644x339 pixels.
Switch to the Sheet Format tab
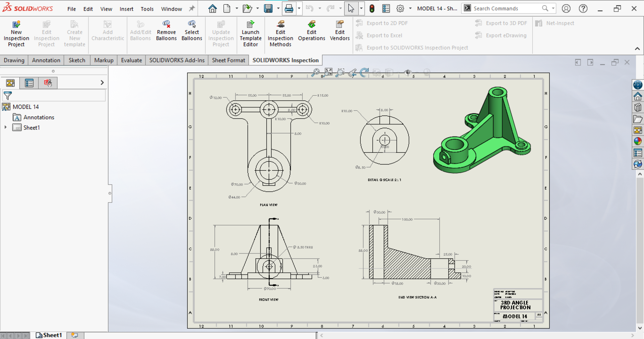tap(228, 60)
